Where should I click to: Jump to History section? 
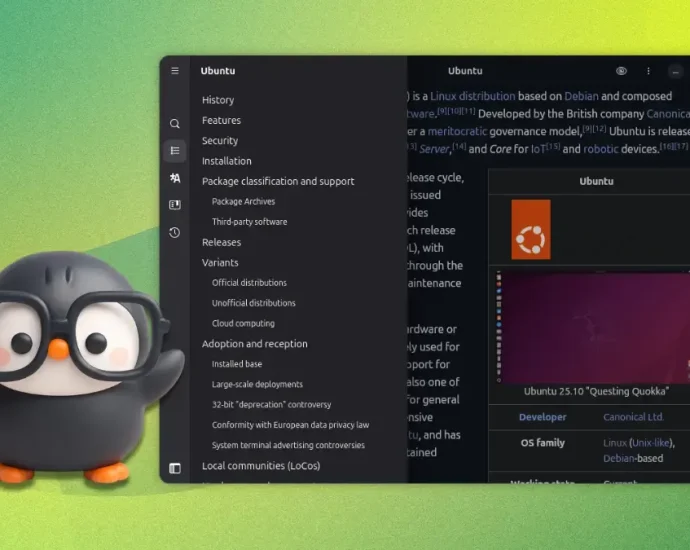tap(218, 100)
